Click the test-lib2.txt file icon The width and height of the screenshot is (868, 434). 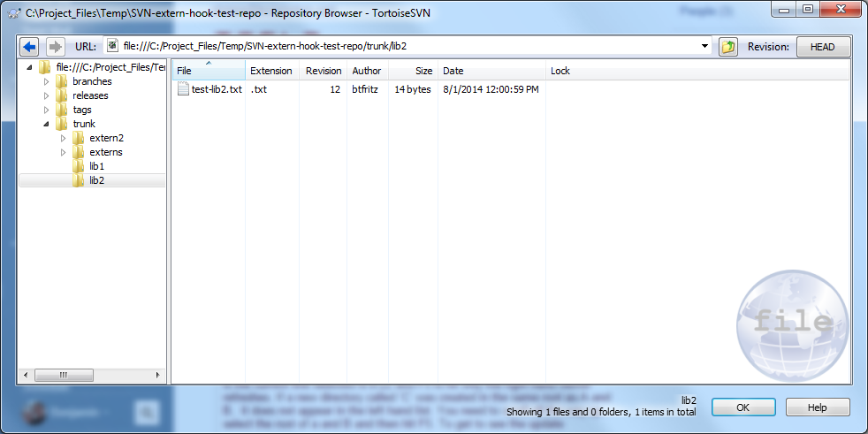183,89
